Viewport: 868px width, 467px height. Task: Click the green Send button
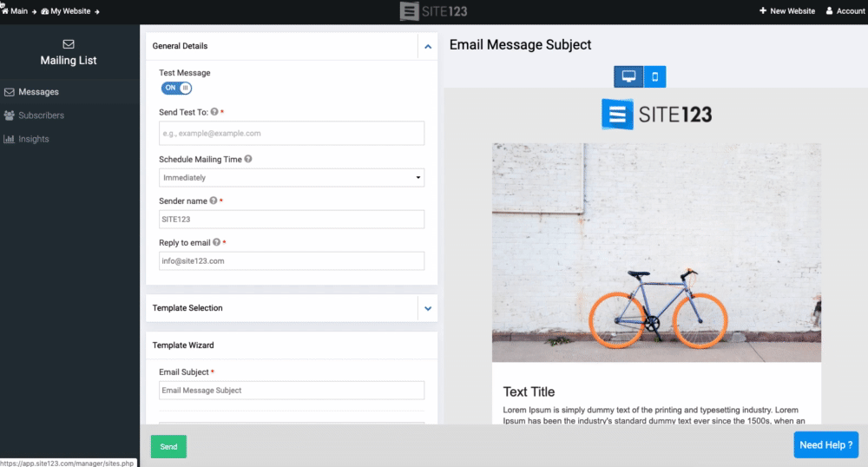tap(169, 446)
